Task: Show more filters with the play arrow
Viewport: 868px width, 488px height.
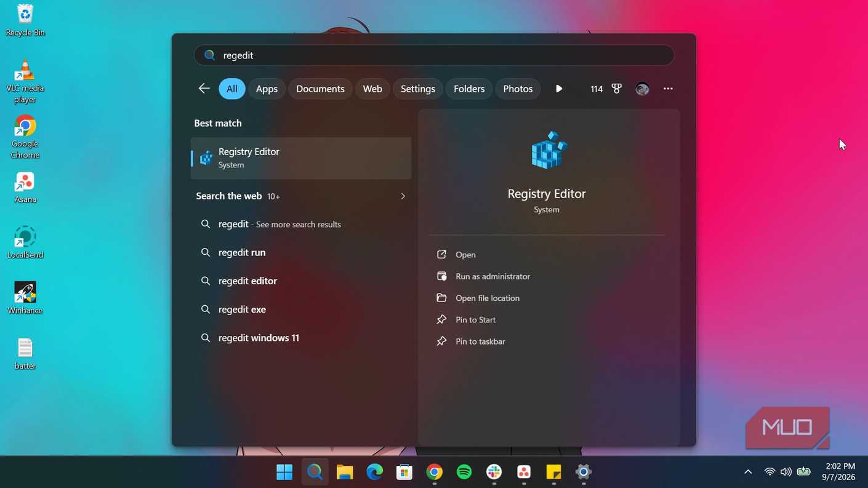Action: (559, 89)
